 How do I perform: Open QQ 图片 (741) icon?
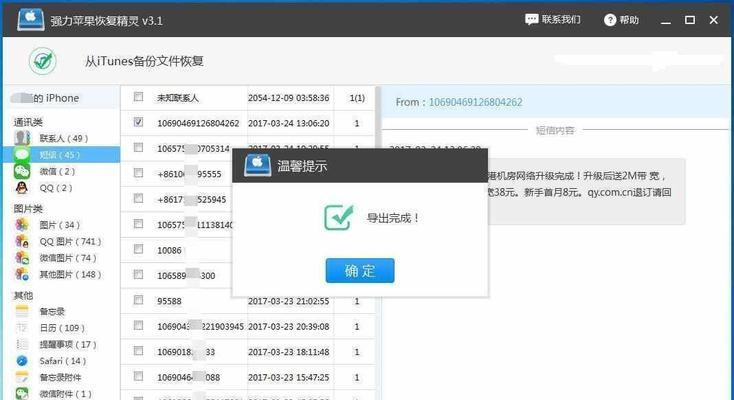(22, 241)
